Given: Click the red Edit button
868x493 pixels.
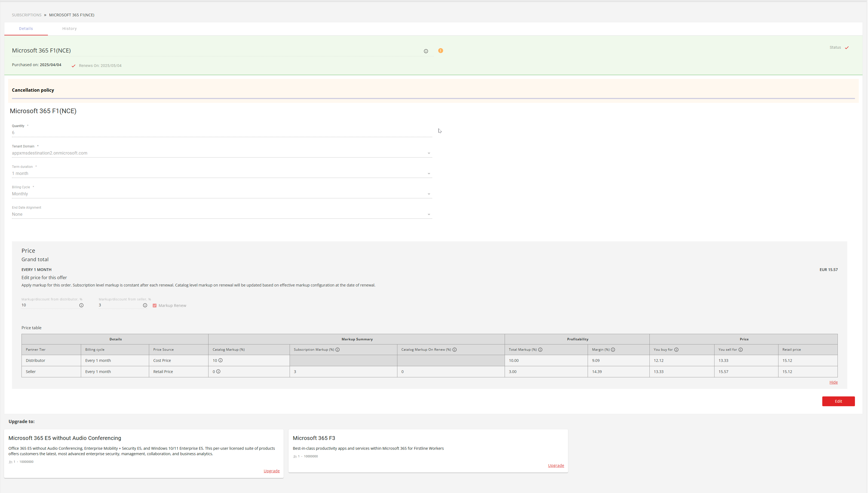Looking at the screenshot, I should point(838,401).
